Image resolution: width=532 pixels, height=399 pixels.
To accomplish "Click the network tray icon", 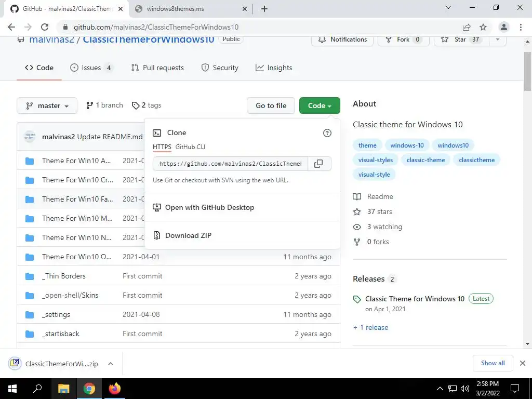I will tap(453, 389).
